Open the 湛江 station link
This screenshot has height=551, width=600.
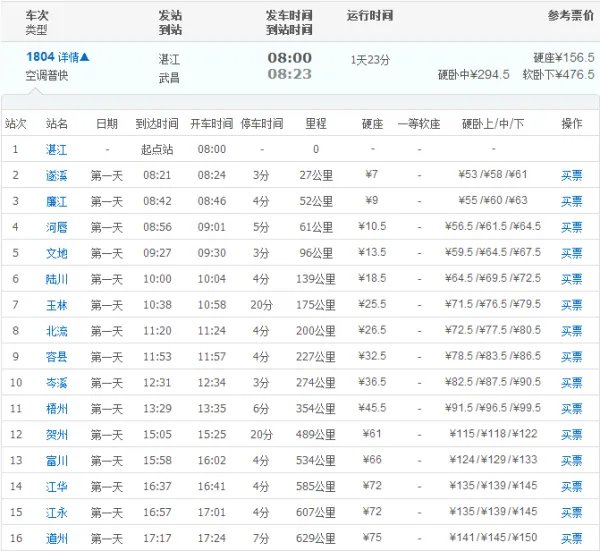[x=57, y=149]
